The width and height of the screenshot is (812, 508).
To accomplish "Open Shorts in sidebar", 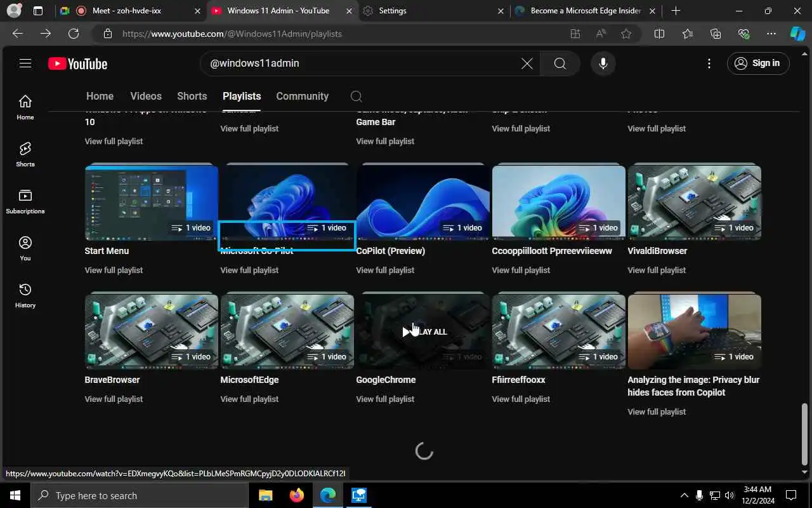I will pyautogui.click(x=25, y=154).
